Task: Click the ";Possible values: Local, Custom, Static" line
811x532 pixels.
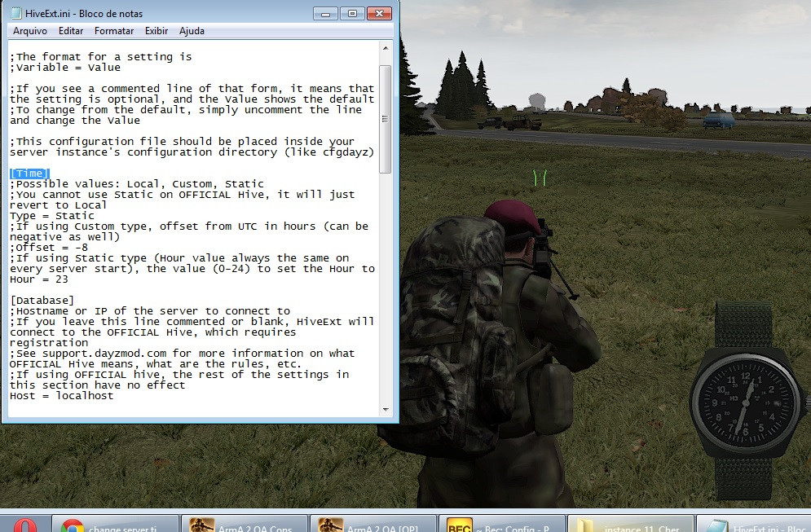Action: pyautogui.click(x=137, y=183)
